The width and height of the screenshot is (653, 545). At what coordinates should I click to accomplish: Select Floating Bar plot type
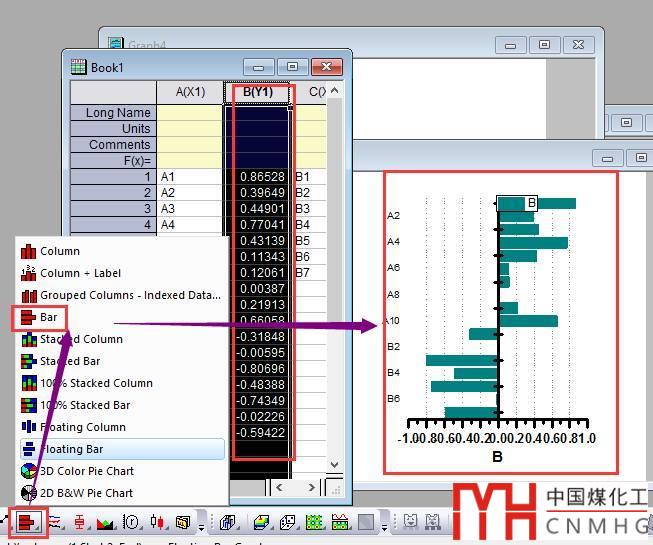122,449
